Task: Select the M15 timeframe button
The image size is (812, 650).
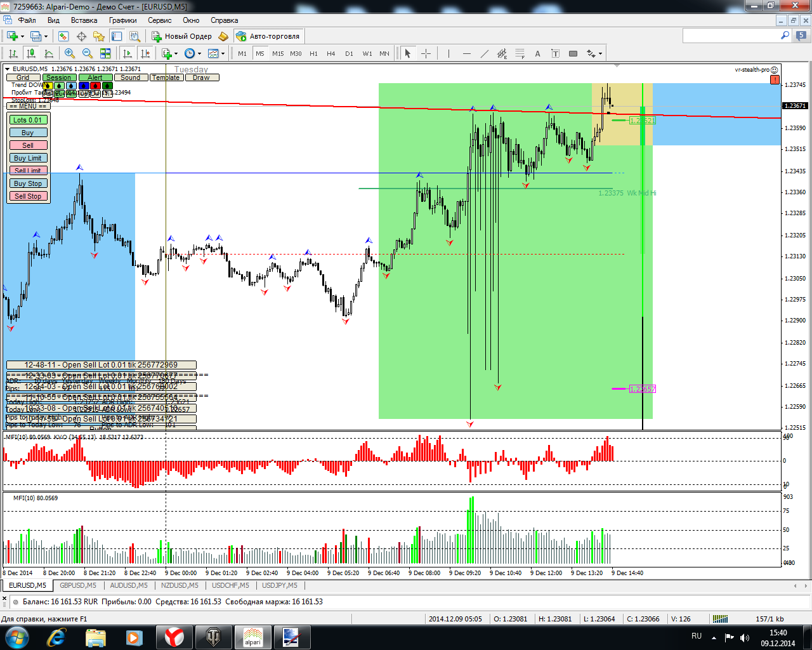Action: [x=278, y=53]
